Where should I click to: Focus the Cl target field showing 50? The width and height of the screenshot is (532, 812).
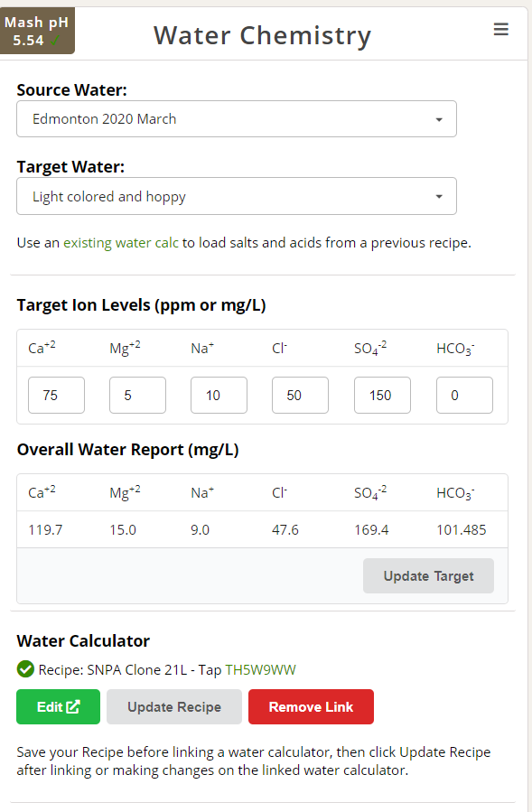(301, 395)
